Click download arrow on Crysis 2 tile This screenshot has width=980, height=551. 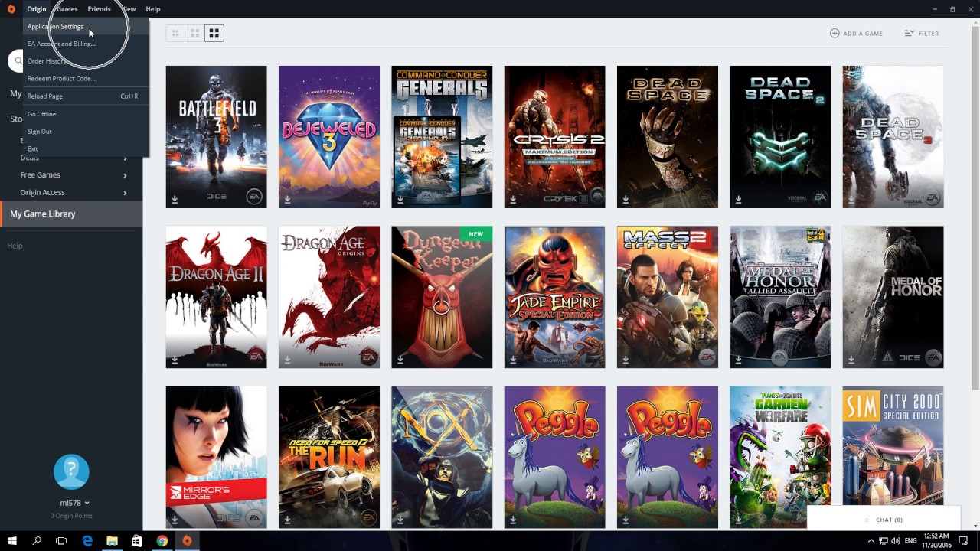pyautogui.click(x=513, y=200)
